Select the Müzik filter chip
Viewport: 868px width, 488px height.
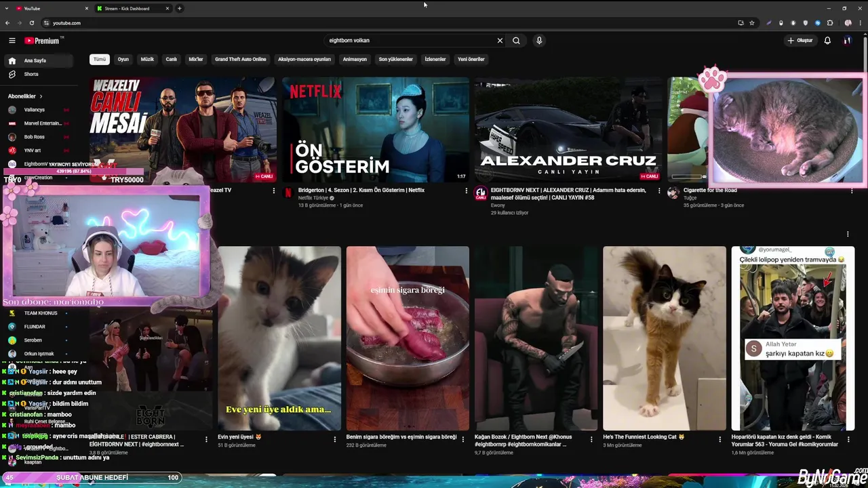(x=147, y=59)
